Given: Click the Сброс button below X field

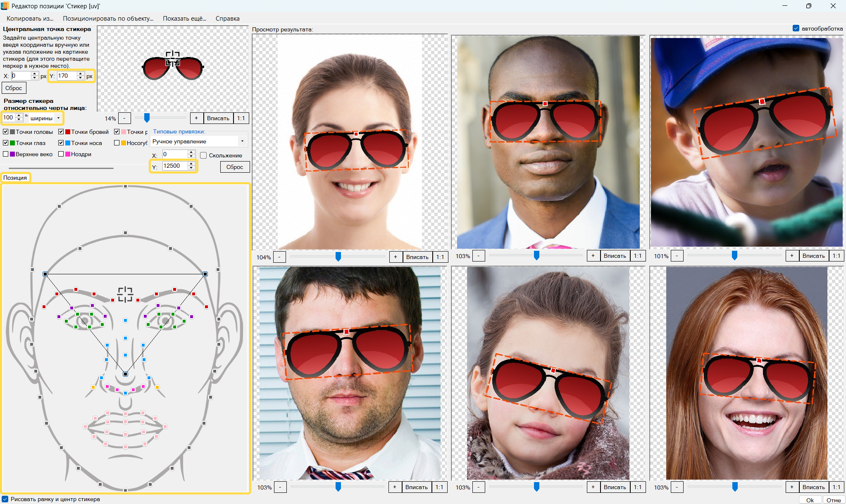Looking at the screenshot, I should point(14,88).
